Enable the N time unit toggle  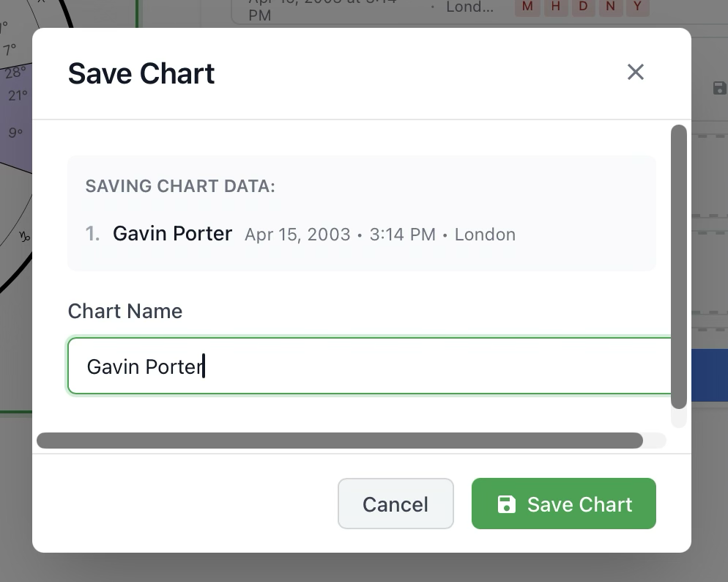611,7
